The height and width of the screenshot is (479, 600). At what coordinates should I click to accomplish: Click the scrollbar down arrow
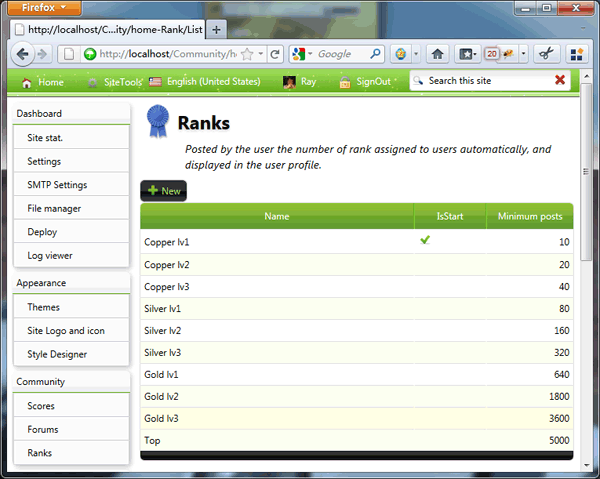pos(586,466)
